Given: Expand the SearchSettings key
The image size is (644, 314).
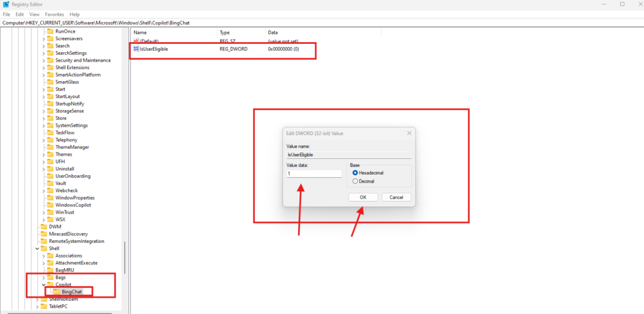Looking at the screenshot, I should (43, 53).
